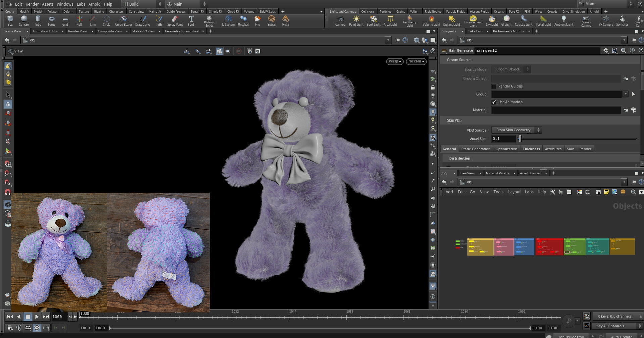Image resolution: width=644 pixels, height=338 pixels.
Task: Open the obj path dropdown in Scene View
Action: pyautogui.click(x=388, y=40)
